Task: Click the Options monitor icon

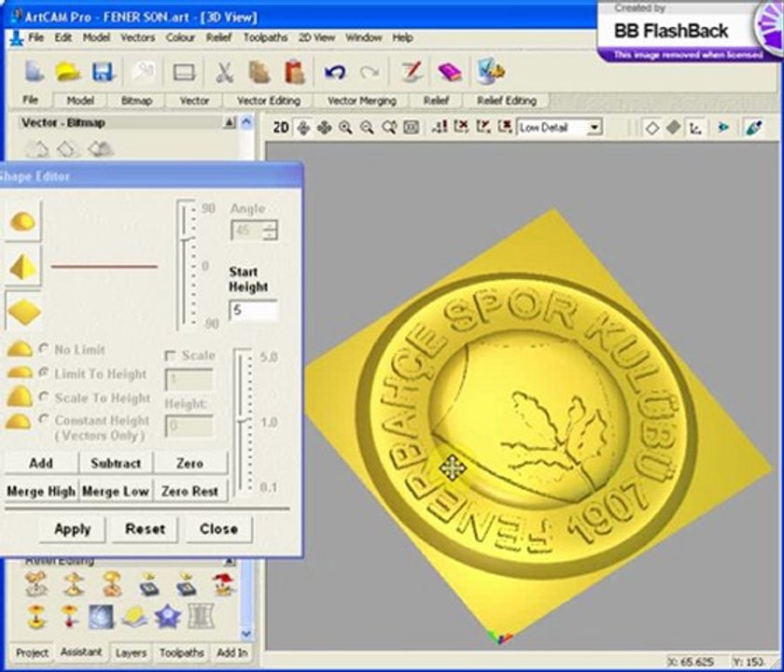Action: point(491,71)
